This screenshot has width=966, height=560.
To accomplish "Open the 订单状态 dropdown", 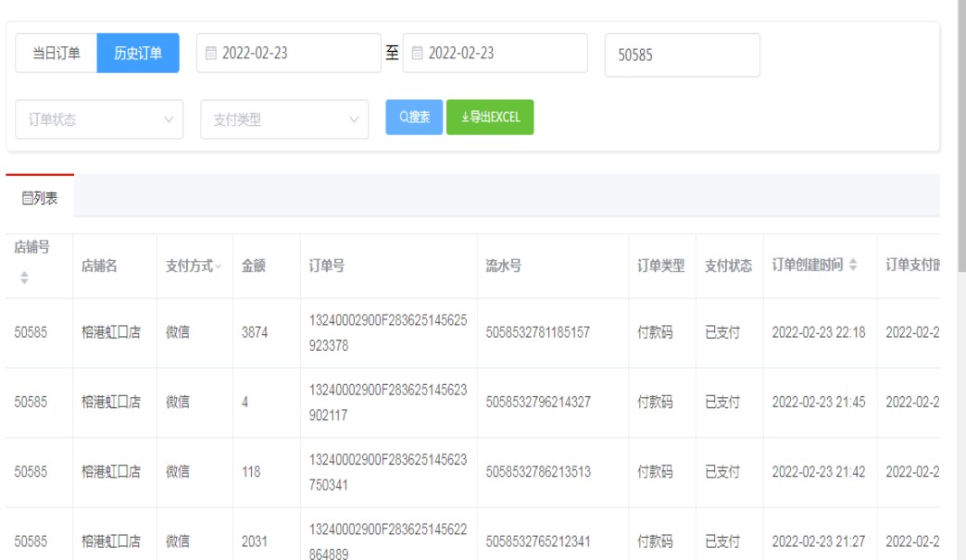I will pos(98,119).
